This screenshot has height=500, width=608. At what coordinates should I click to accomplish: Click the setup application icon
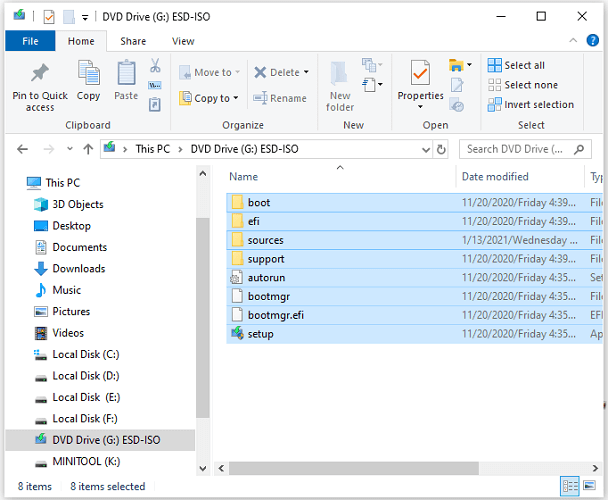(237, 334)
